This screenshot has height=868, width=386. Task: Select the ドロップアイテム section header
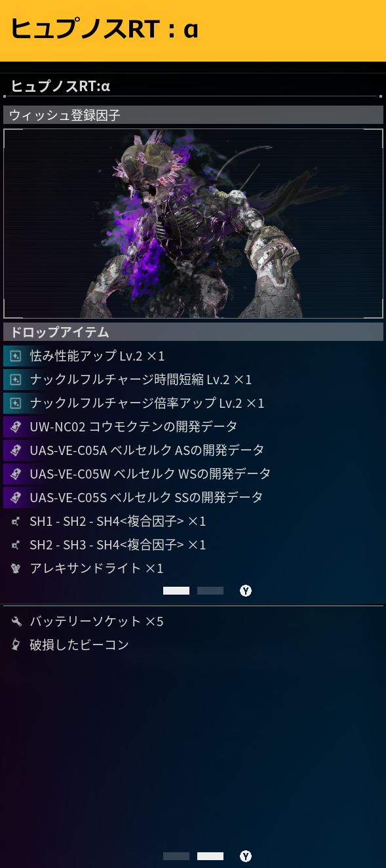(193, 332)
